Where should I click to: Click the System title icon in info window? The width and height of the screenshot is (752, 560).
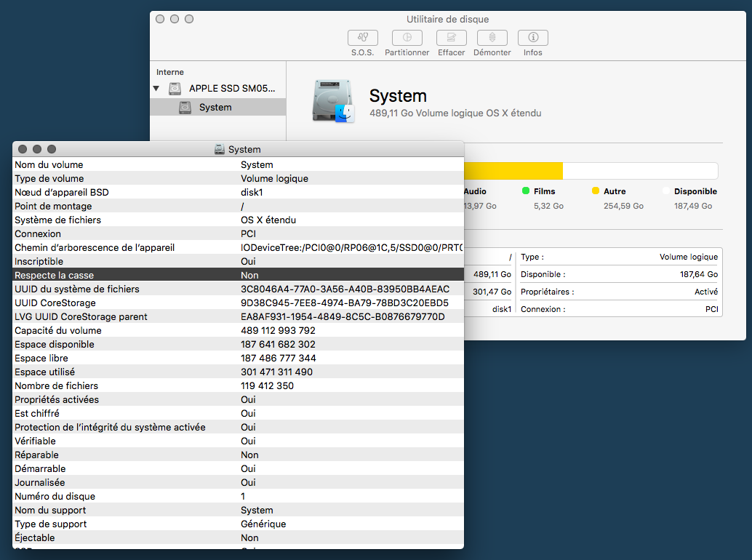click(220, 149)
